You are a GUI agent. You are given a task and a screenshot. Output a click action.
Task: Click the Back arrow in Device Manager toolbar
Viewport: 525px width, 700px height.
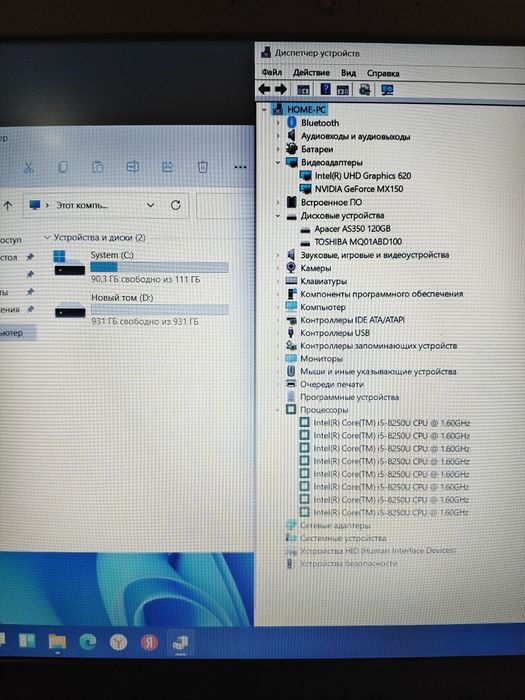coord(264,89)
